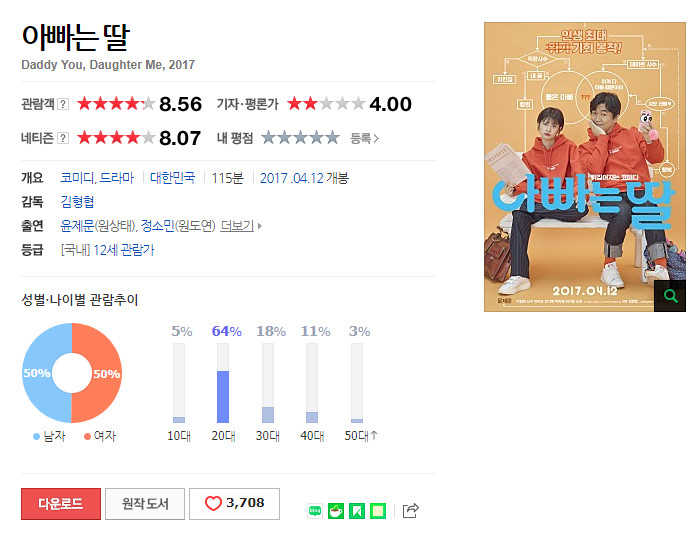Open the external share arrow icon
This screenshot has height=552, width=700.
pyautogui.click(x=410, y=510)
